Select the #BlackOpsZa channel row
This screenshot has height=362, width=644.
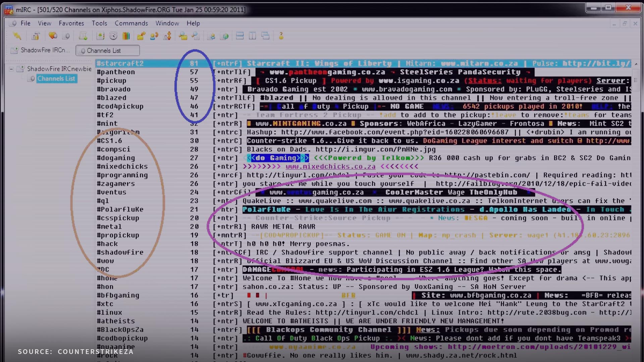(363, 330)
